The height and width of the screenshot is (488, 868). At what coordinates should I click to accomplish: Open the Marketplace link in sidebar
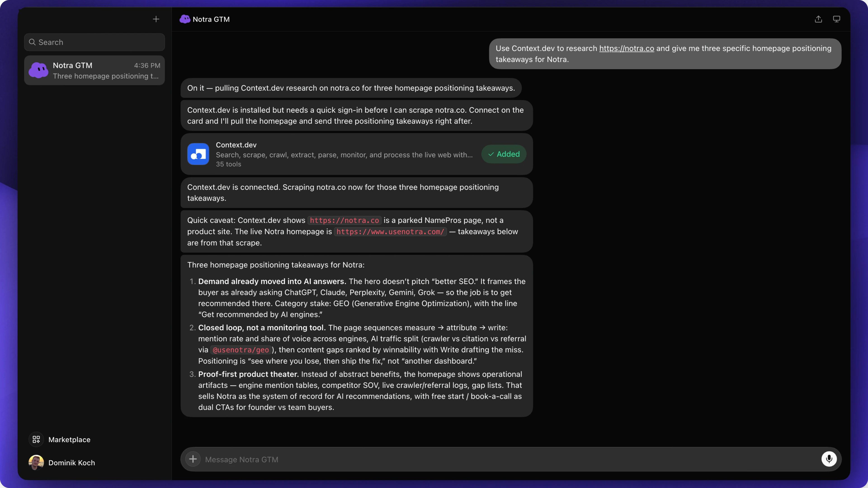tap(69, 439)
